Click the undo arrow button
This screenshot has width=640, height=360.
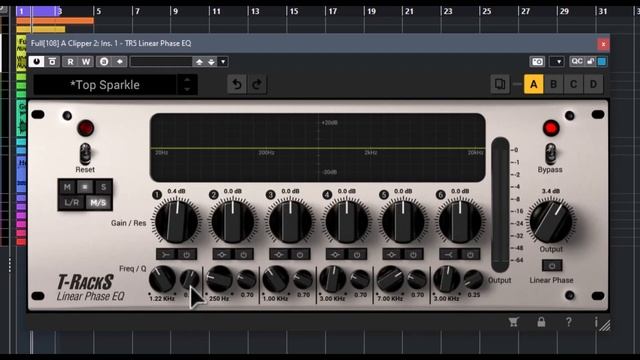(237, 84)
